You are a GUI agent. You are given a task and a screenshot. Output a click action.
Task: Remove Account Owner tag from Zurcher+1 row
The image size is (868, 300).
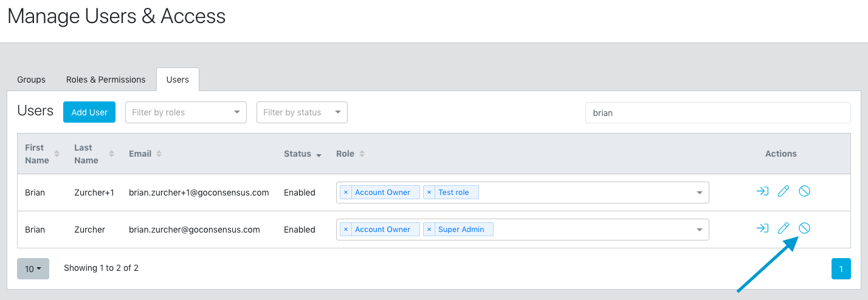coord(346,193)
